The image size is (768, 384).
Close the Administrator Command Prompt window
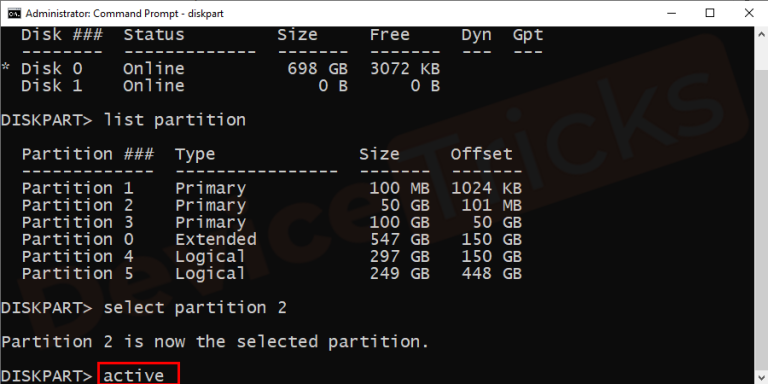(749, 13)
